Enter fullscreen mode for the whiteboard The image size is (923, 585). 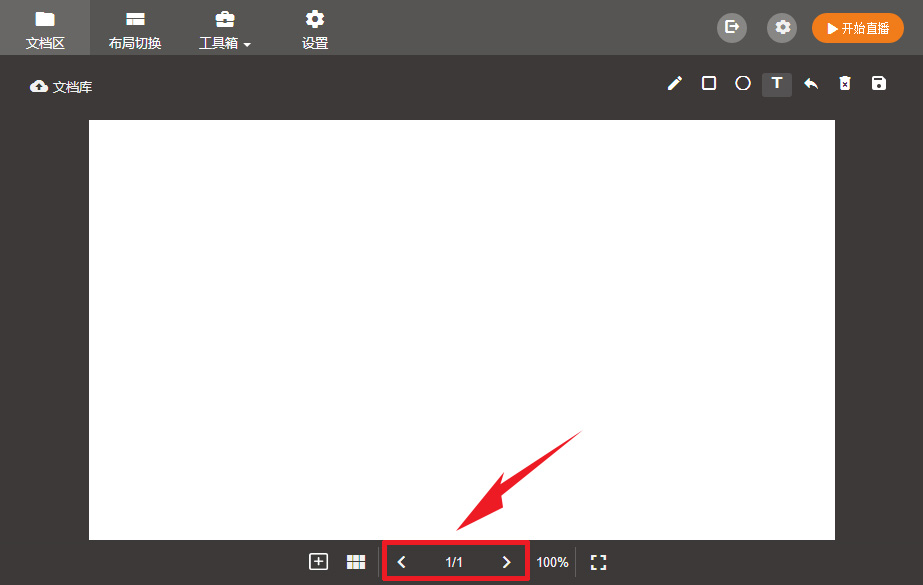pos(599,562)
